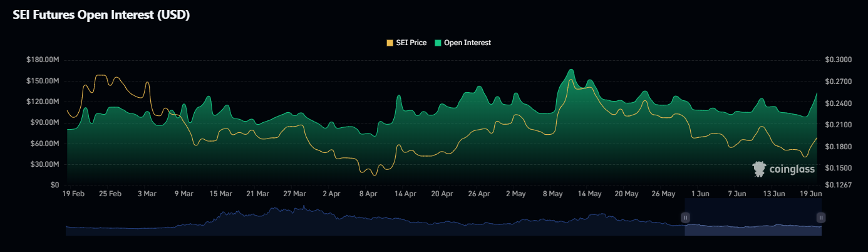Click the 26 May date label
This screenshot has height=252, width=868.
[663, 194]
